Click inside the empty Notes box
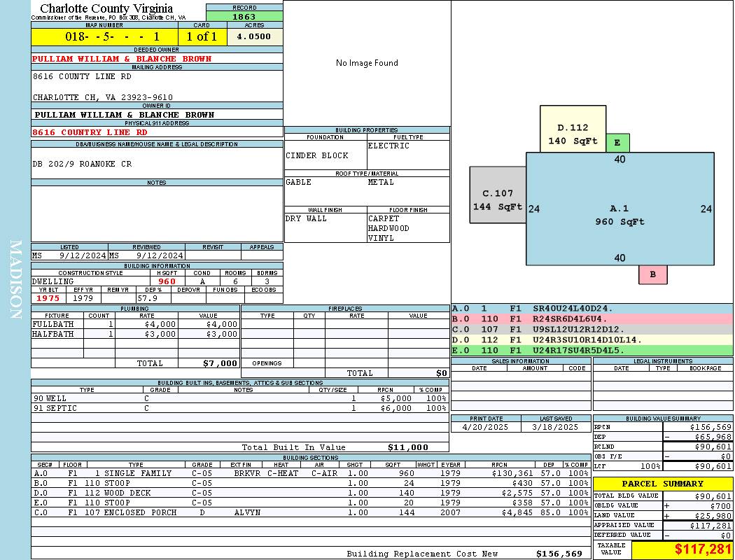735x560 pixels. (x=157, y=213)
